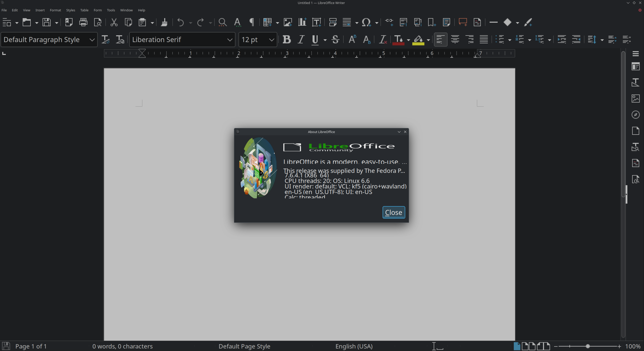Image resolution: width=644 pixels, height=351 pixels.
Task: Open the Tools menu
Action: (x=111, y=10)
